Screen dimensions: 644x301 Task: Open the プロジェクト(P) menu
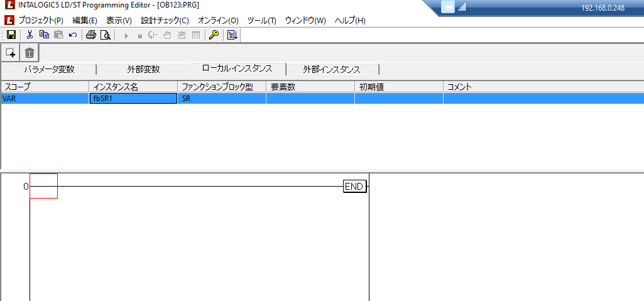[41, 20]
